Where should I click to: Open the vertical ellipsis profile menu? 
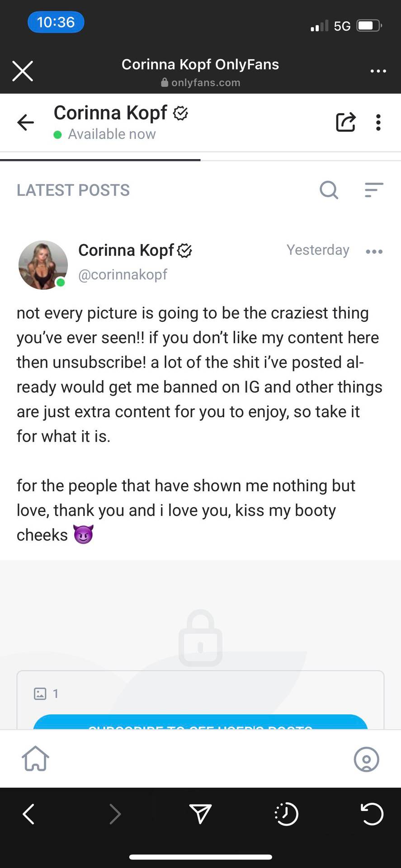point(378,123)
